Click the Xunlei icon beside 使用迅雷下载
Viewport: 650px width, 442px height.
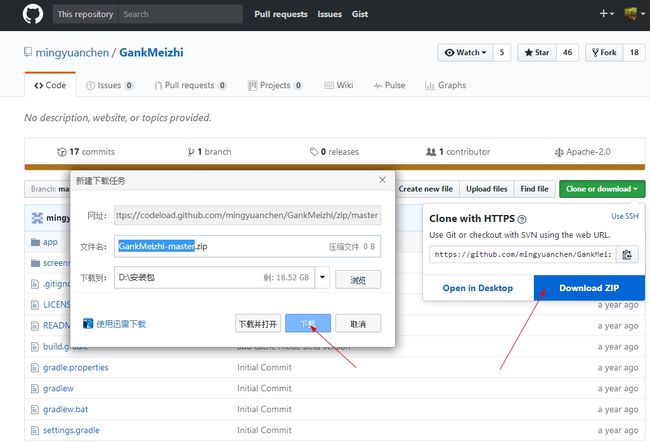click(88, 323)
